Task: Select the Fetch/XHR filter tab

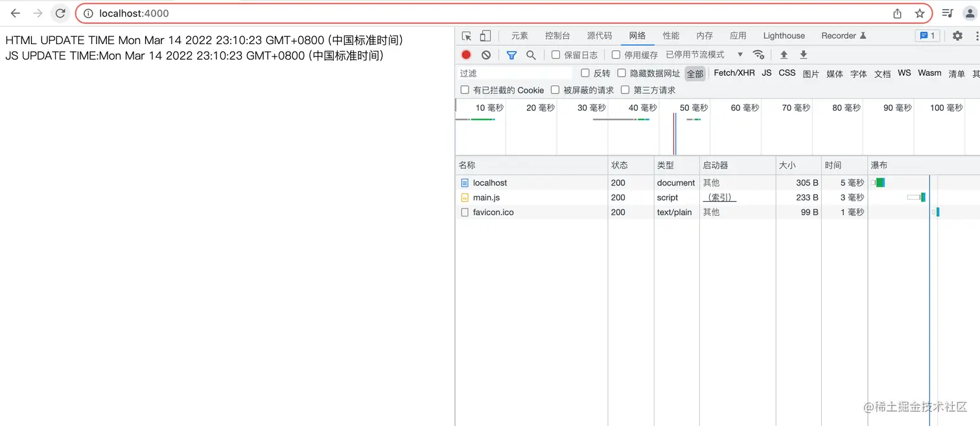Action: (734, 73)
